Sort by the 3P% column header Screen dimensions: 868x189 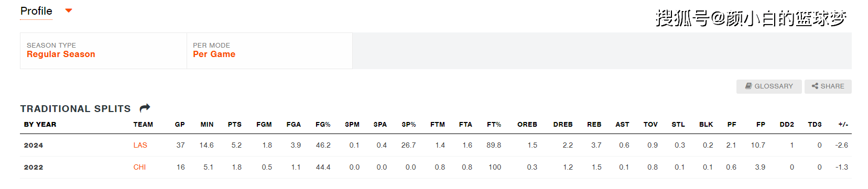point(409,125)
